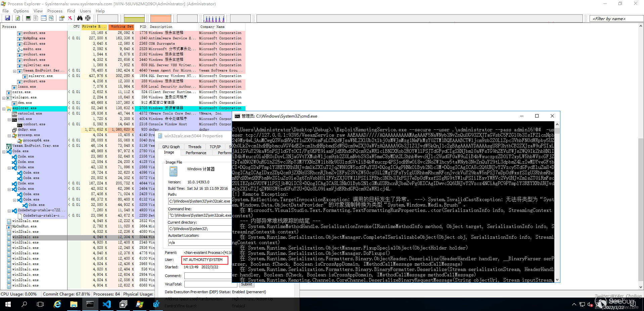
Task: Sort by the Working Set column header
Action: pyautogui.click(x=122, y=27)
